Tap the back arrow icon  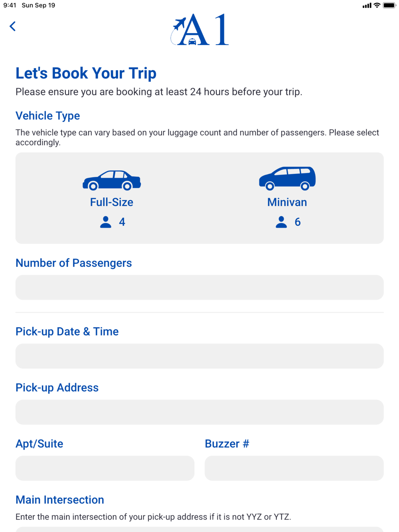13,26
